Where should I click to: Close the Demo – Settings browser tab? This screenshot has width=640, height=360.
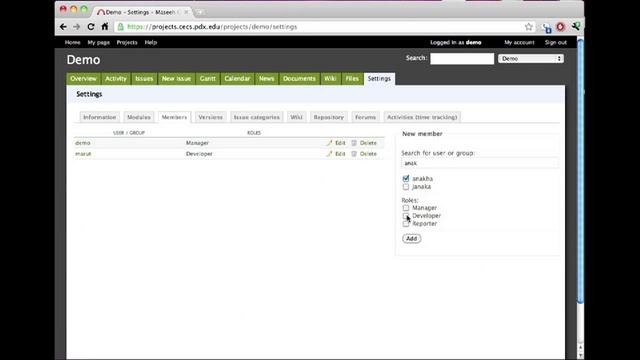(x=186, y=12)
